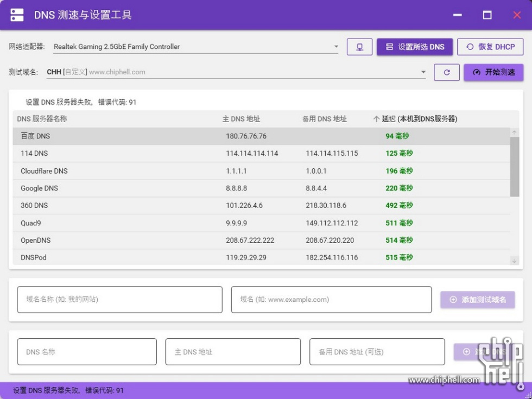
Task: Maximize the DNS tool window
Action: click(x=487, y=15)
